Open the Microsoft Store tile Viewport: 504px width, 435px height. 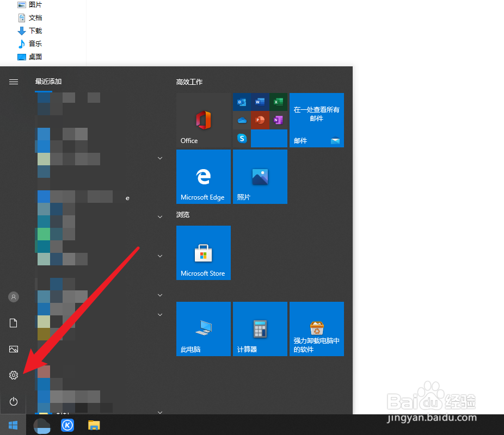(204, 253)
